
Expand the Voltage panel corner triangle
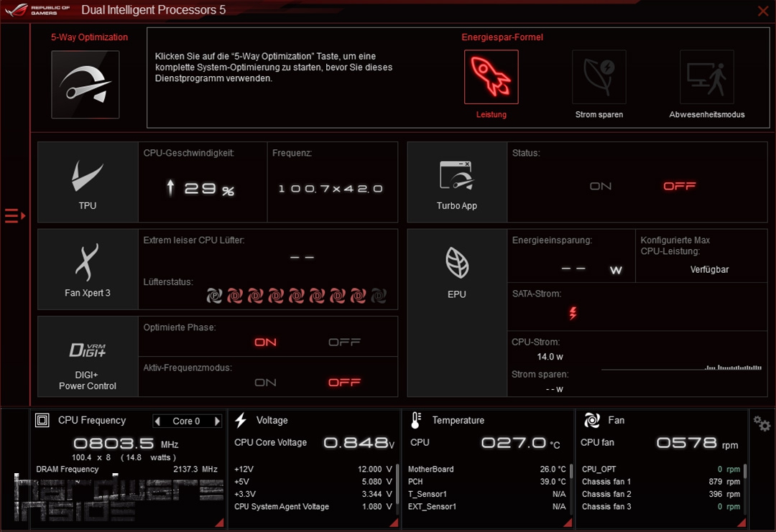tap(394, 523)
